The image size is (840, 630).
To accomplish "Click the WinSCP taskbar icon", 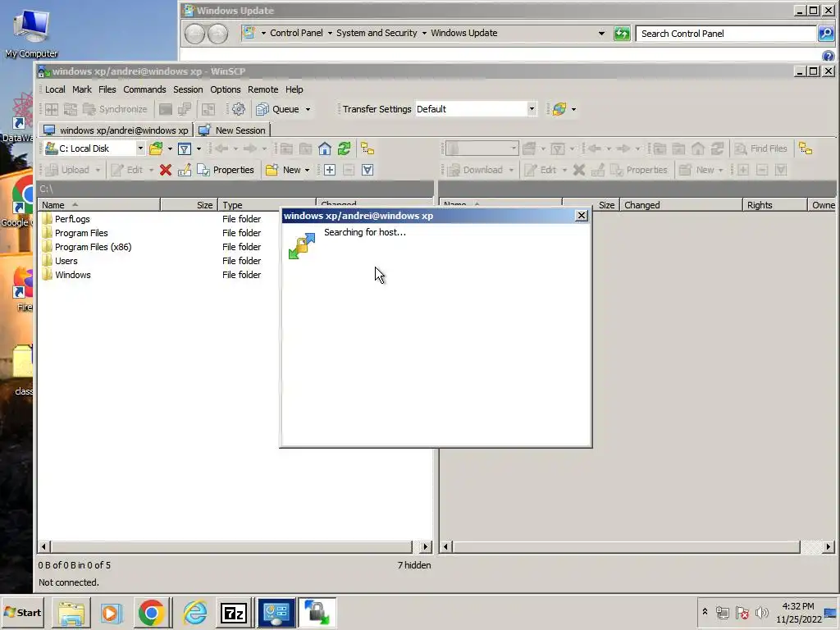I will click(x=317, y=613).
